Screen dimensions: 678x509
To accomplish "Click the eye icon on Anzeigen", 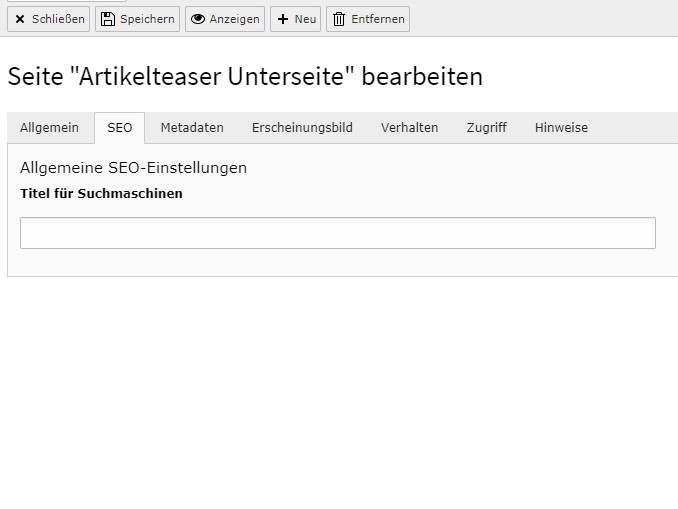I will pyautogui.click(x=198, y=19).
